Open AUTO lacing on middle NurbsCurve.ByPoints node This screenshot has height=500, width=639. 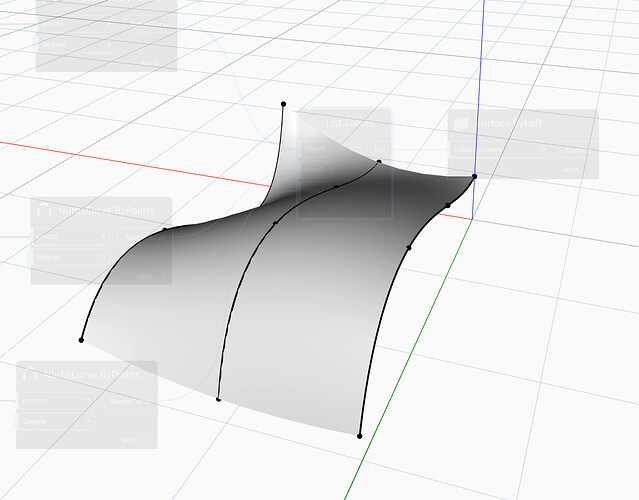pos(144,276)
